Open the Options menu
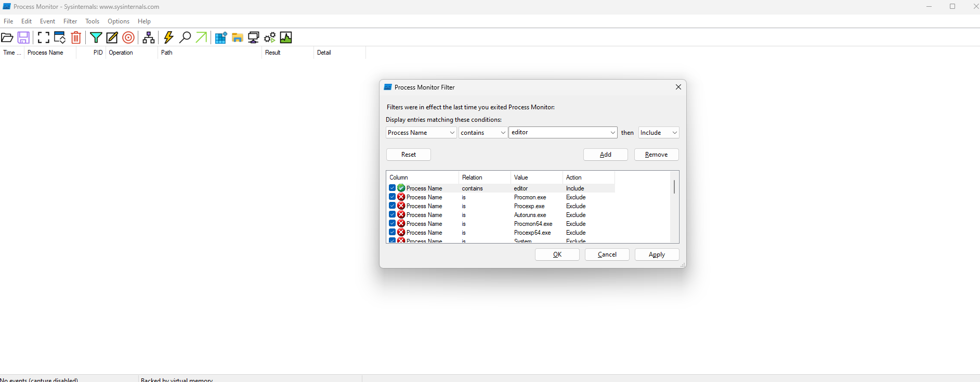 119,21
